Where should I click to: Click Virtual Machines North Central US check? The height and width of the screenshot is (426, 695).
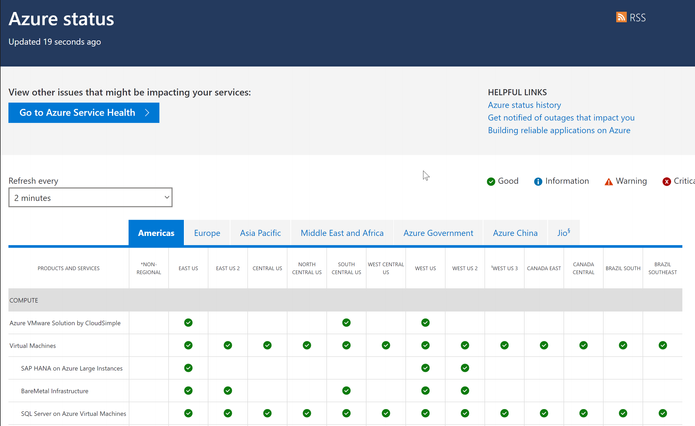click(307, 345)
